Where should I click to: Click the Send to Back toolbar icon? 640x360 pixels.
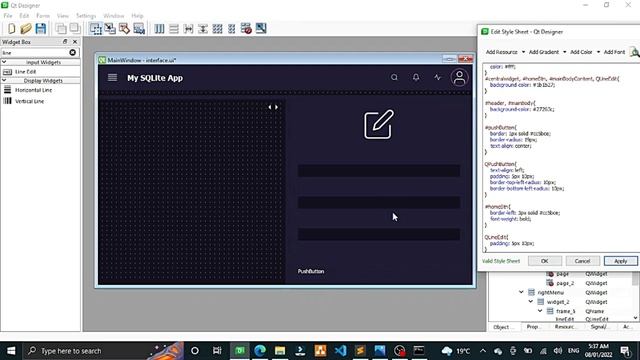[x=61, y=29]
